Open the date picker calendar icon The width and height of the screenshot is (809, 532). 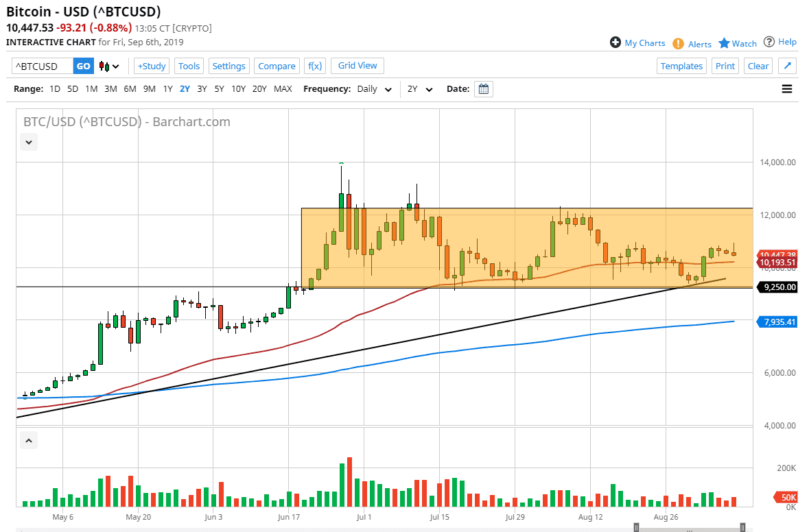pos(484,89)
